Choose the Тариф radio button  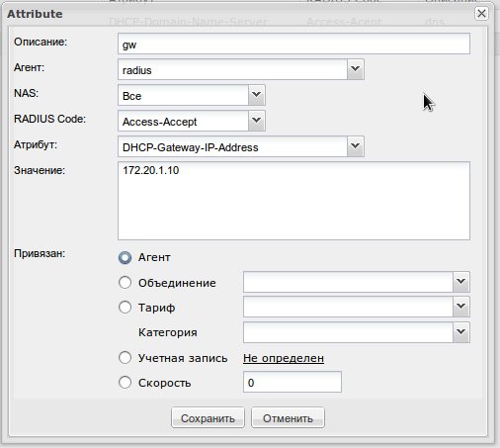coord(125,308)
